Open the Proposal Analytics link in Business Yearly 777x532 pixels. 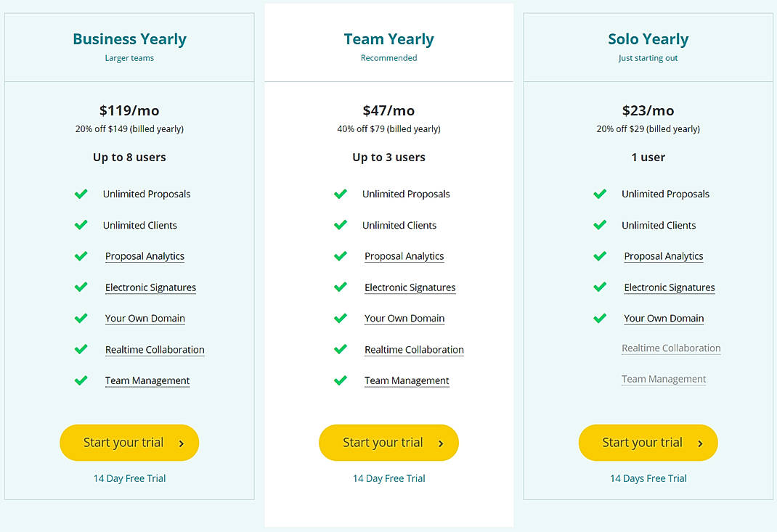pos(145,256)
